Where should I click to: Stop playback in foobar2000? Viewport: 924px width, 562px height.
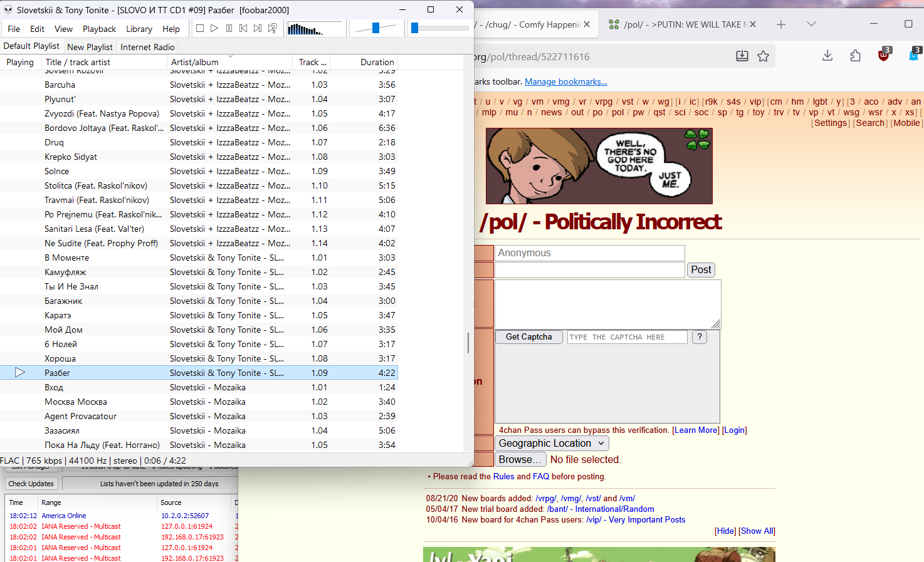pos(200,28)
